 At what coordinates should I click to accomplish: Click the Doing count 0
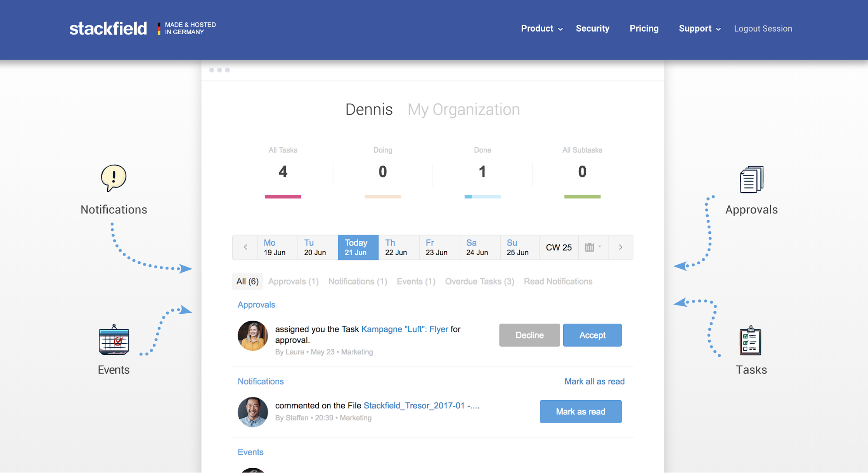click(383, 172)
